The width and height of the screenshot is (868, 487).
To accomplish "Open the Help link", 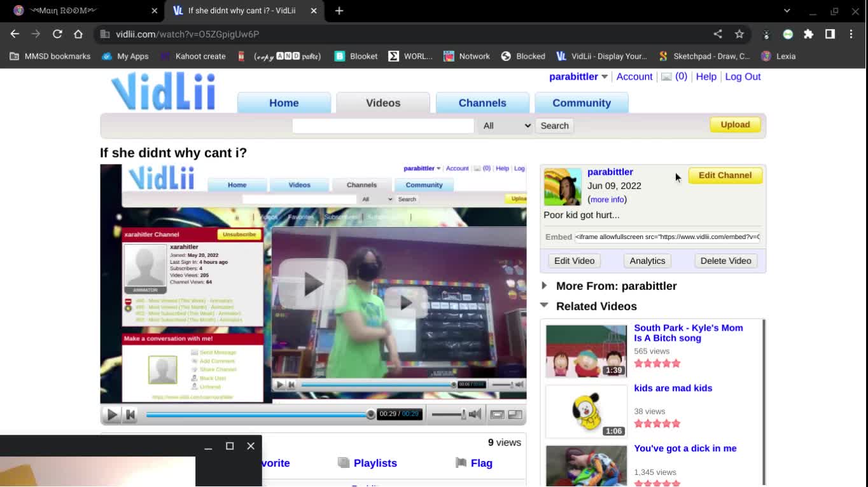I will [706, 76].
